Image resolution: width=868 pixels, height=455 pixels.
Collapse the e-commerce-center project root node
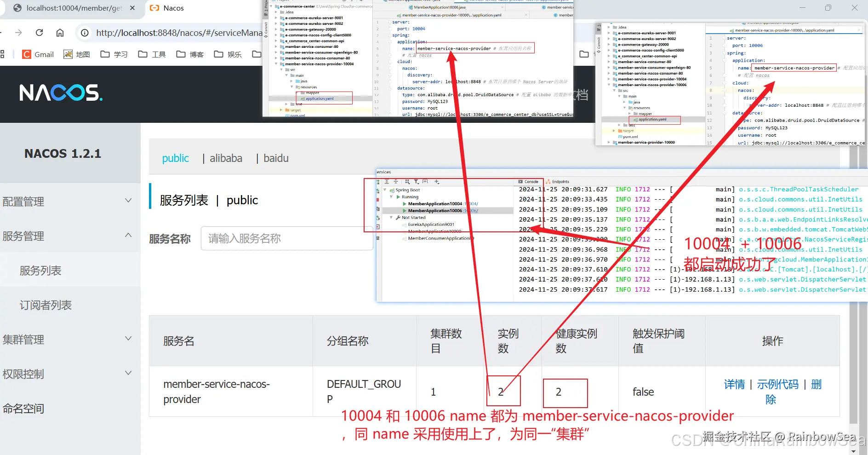272,6
